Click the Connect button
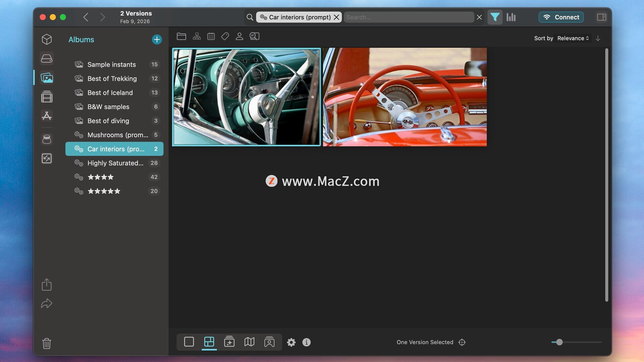 (x=561, y=17)
